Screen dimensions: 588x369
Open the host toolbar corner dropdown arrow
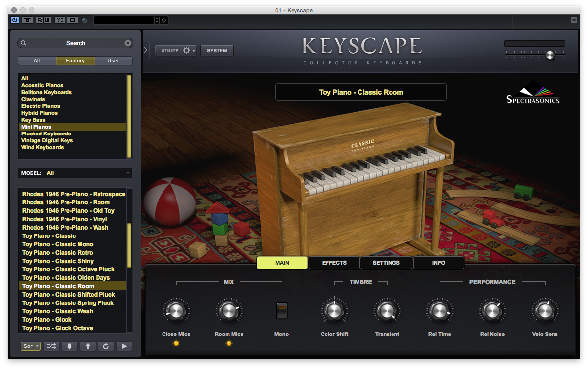pyautogui.click(x=574, y=20)
